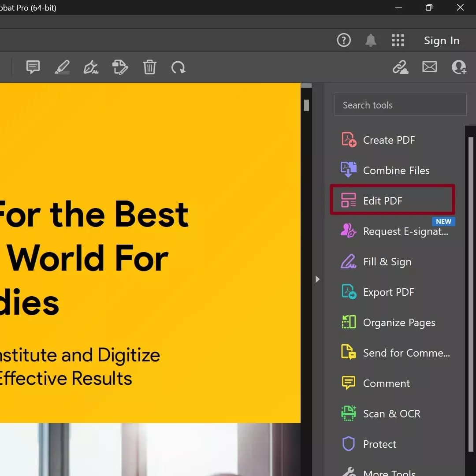Click the Export PDF icon
The height and width of the screenshot is (476, 476).
pos(349,292)
